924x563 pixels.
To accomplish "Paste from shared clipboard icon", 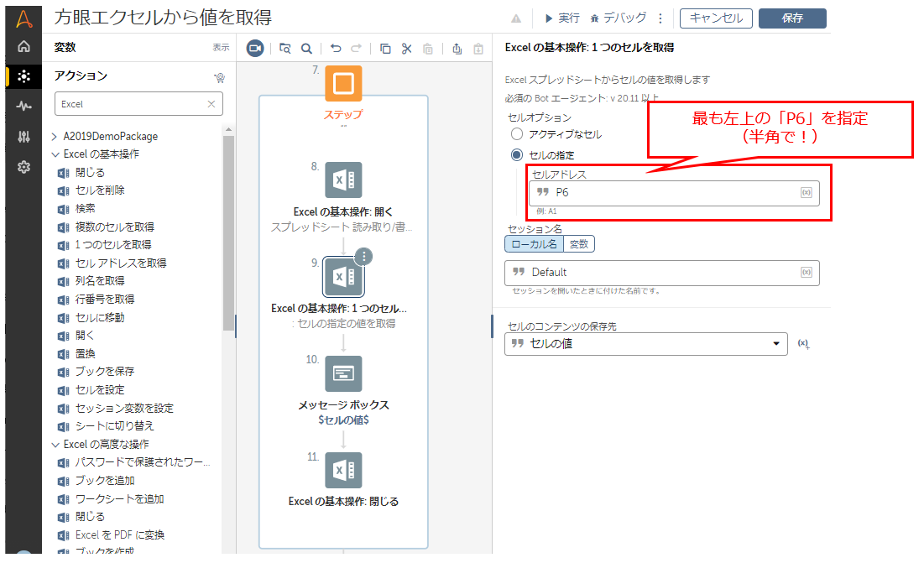I will 478,49.
